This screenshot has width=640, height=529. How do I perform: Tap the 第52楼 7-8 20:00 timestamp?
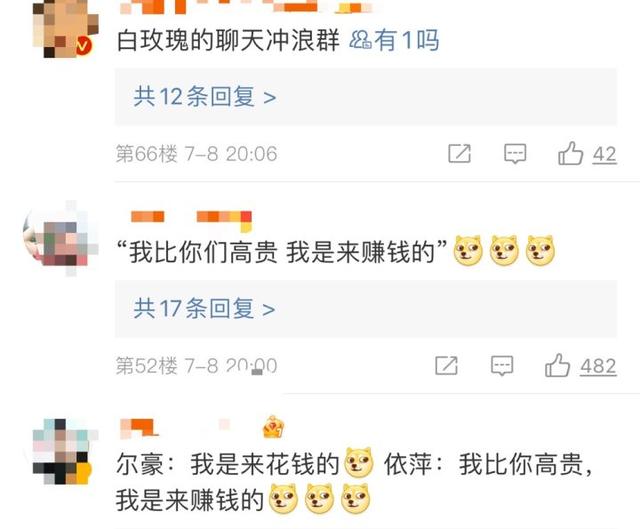pos(196,366)
